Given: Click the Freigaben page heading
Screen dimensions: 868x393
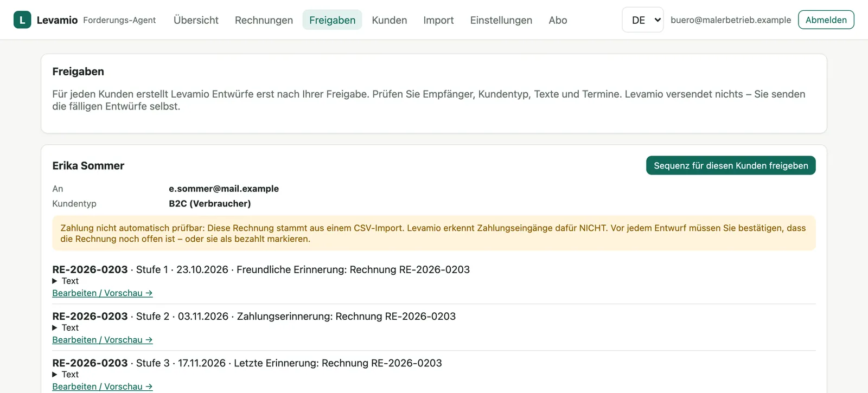Looking at the screenshot, I should pos(78,72).
